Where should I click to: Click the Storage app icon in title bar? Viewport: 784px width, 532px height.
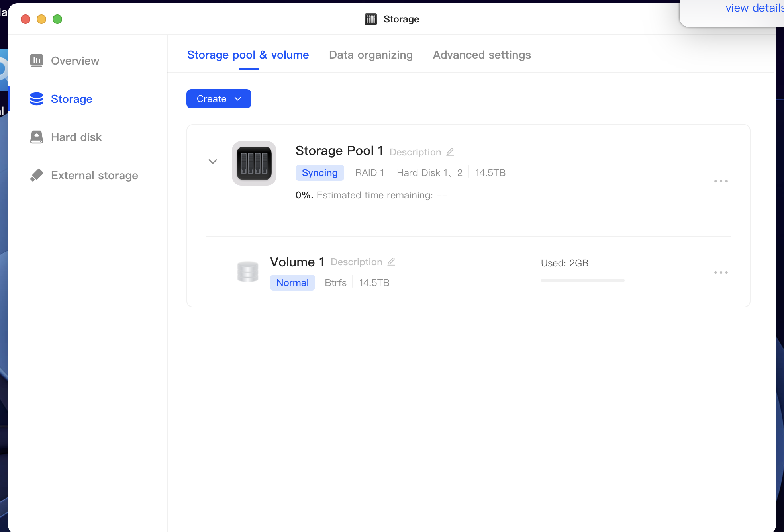tap(371, 19)
